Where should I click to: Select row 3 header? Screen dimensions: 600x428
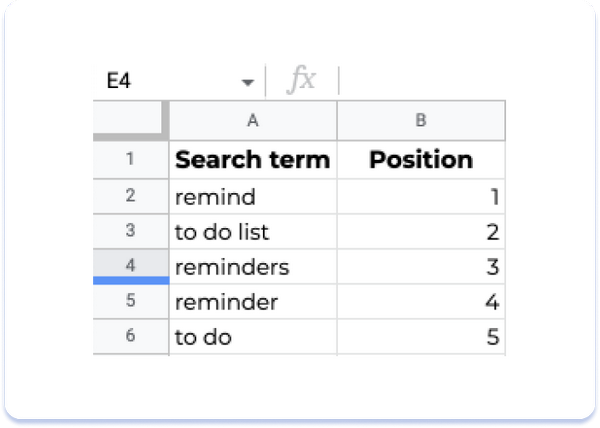130,231
